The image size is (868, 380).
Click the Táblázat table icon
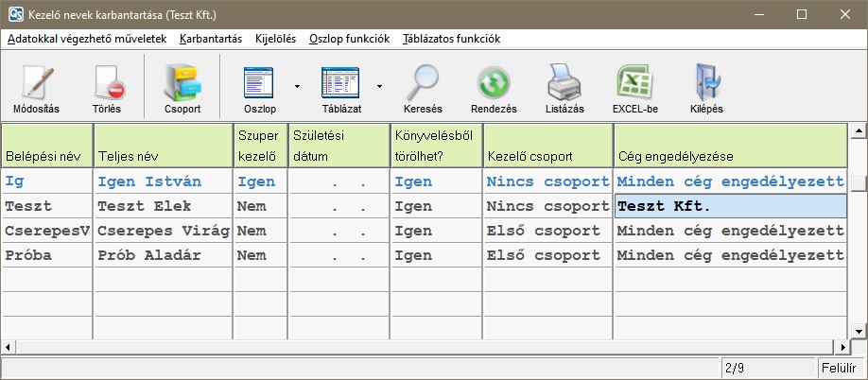(341, 83)
